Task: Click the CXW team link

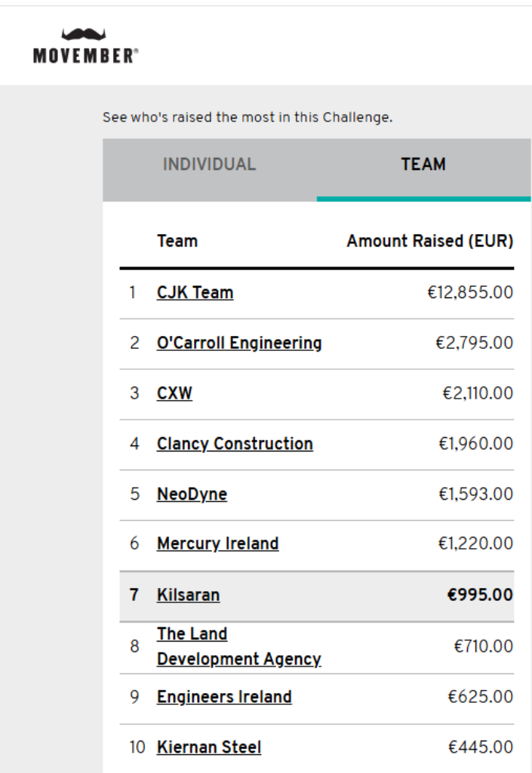Action: pos(174,393)
